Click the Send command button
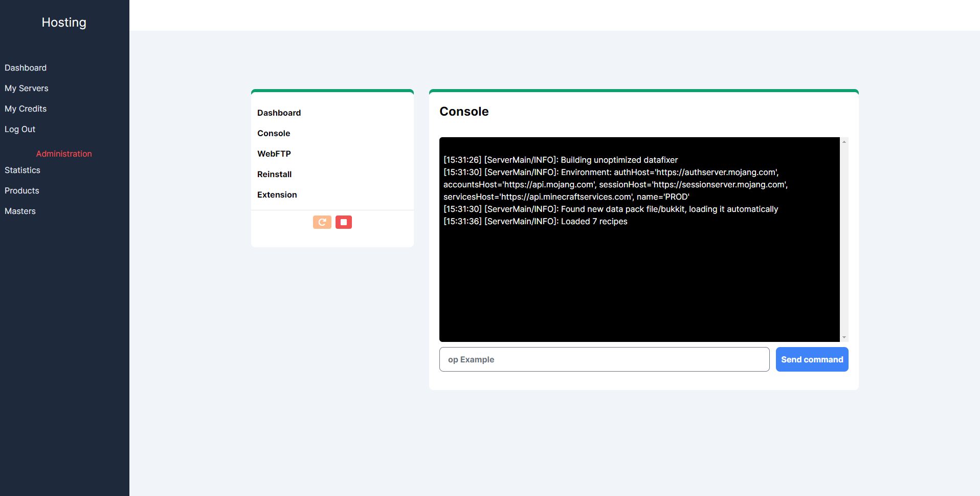The image size is (980, 496). point(812,359)
